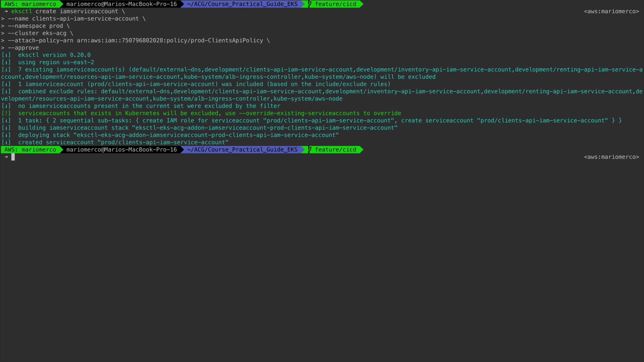Viewport: 644px width, 362px height.
Task: Click the top-right <aws:mariomerco> indicator
Action: point(611,11)
